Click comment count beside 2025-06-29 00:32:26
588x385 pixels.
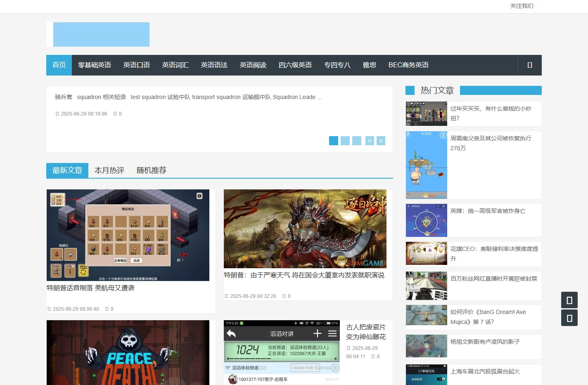click(287, 296)
